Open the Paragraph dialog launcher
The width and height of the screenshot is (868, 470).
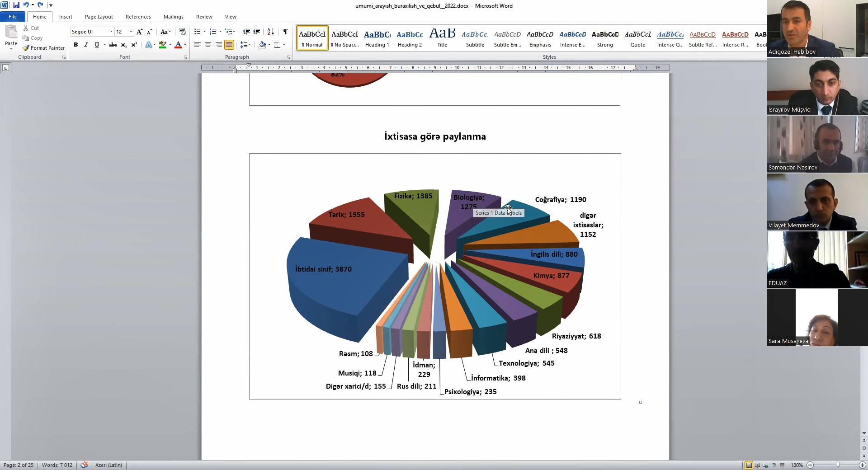click(x=288, y=57)
